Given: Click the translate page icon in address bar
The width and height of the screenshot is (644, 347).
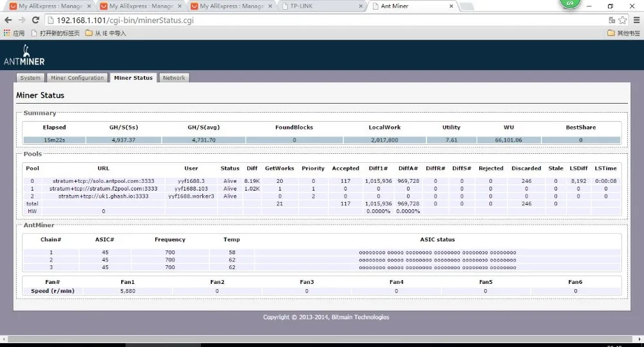Looking at the screenshot, I should pyautogui.click(x=612, y=20).
